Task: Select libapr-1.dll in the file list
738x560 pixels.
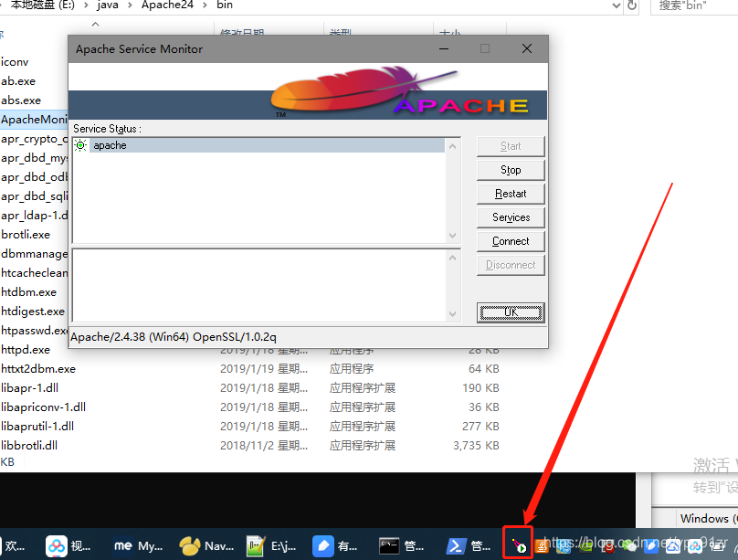Action: point(29,388)
